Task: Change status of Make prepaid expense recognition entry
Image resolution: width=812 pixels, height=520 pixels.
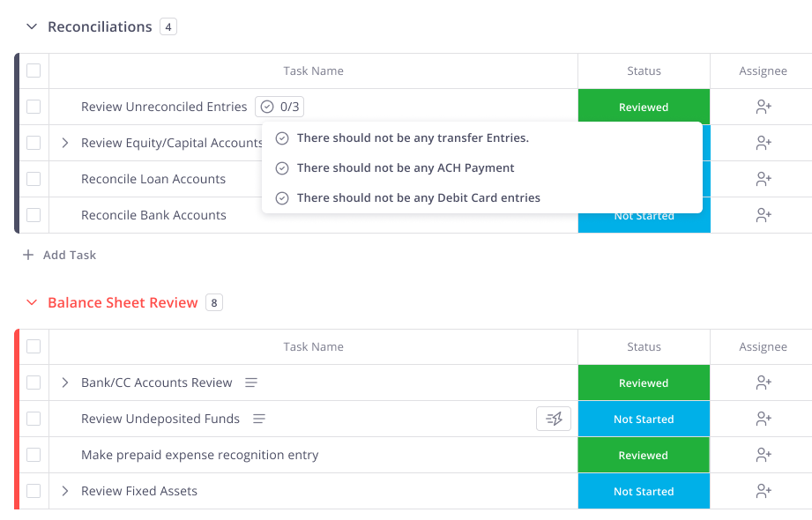Action: pyautogui.click(x=644, y=456)
